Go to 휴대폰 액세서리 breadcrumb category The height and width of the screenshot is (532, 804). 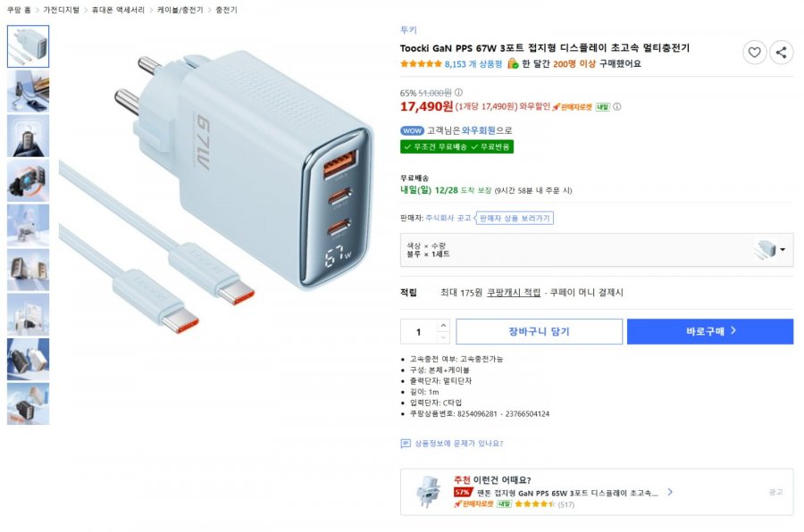coord(119,10)
